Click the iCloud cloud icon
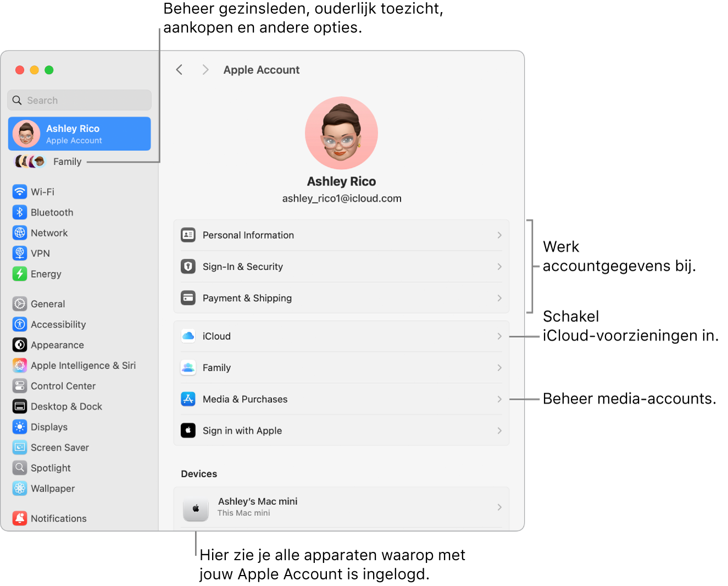The width and height of the screenshot is (728, 586). coord(188,336)
